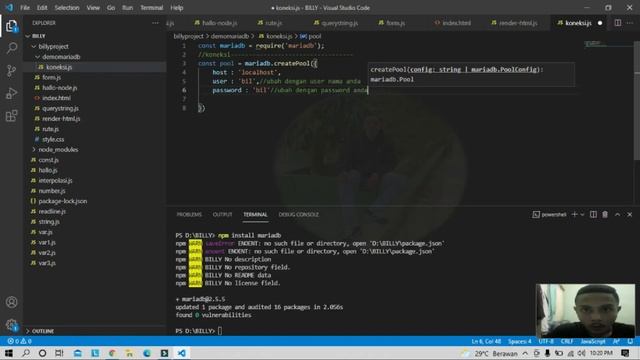Split the editor to the right
Image resolution: width=640 pixels, height=360 pixels.
click(x=618, y=23)
